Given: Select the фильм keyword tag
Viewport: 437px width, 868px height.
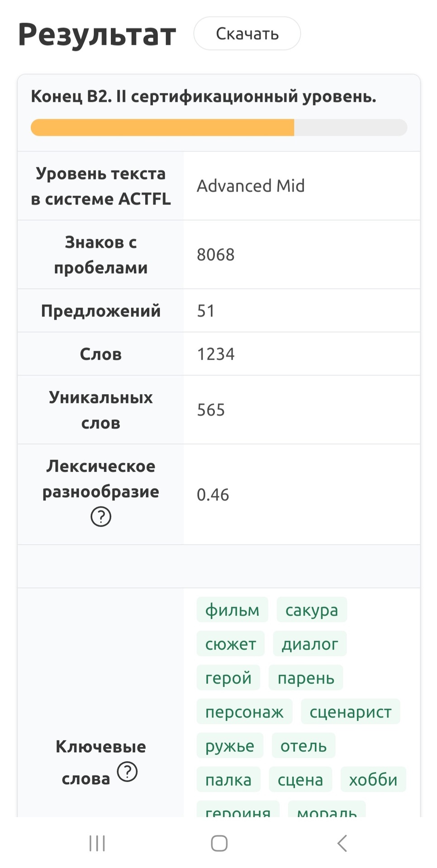Looking at the screenshot, I should coord(232,610).
